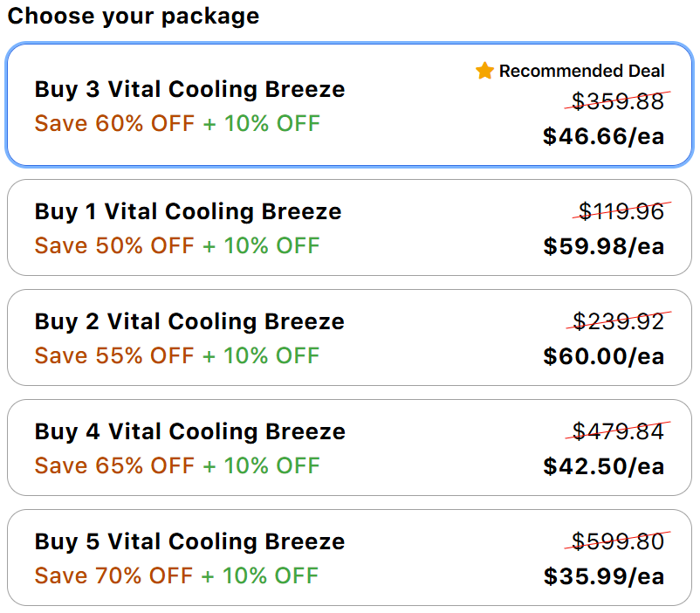Click the crossed-out $119.96 price
Image resolution: width=700 pixels, height=613 pixels.
point(621,211)
